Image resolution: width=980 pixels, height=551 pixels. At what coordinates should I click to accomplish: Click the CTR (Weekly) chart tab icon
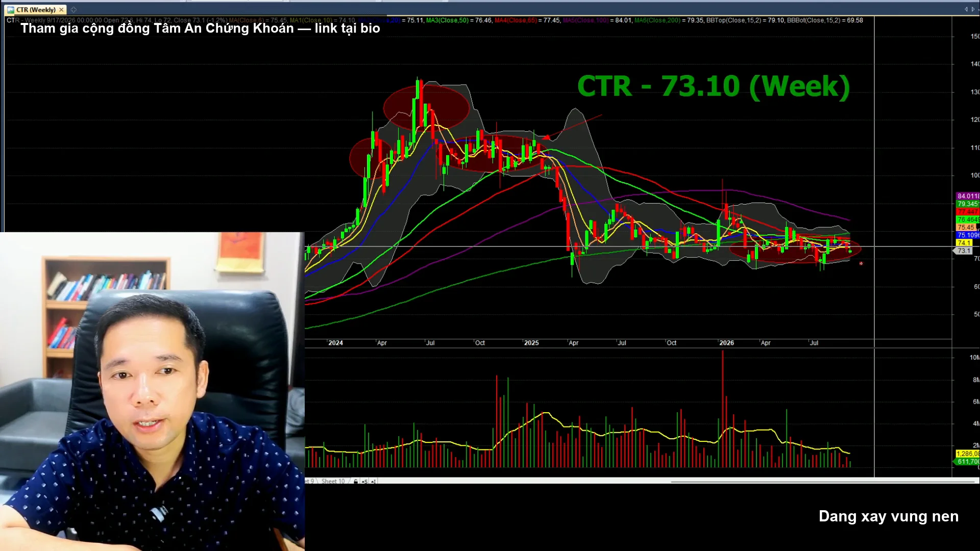click(x=11, y=10)
